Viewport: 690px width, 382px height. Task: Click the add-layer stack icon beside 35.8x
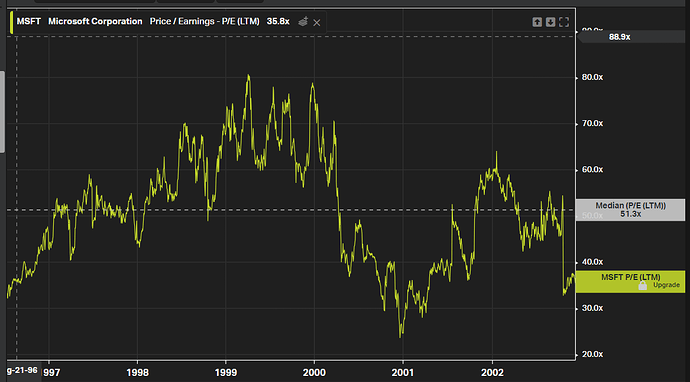[303, 22]
